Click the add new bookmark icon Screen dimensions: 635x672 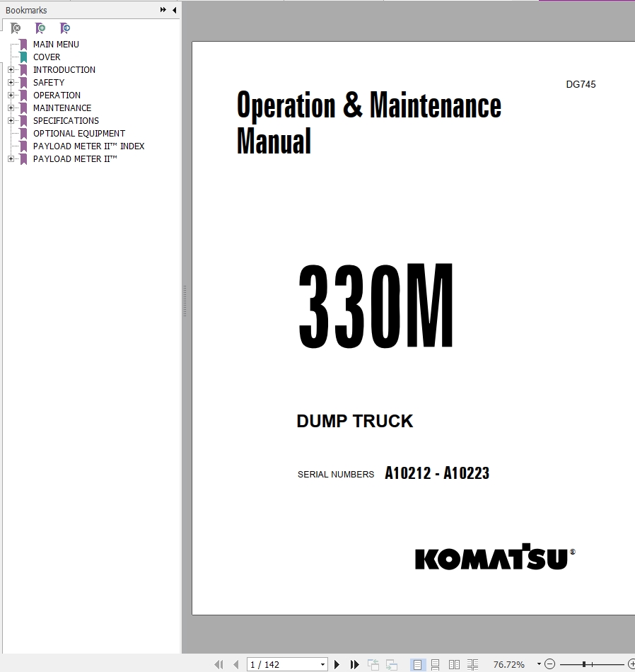(40, 28)
